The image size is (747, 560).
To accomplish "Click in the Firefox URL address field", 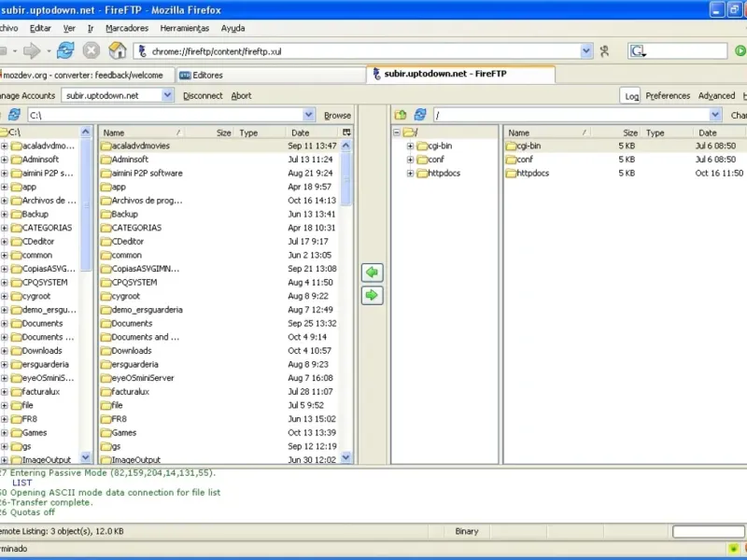I will [x=364, y=51].
